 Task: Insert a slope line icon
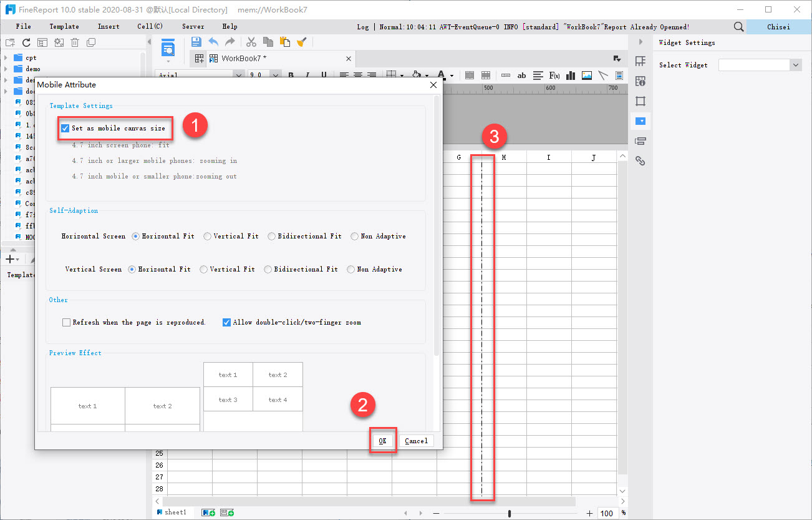click(603, 75)
